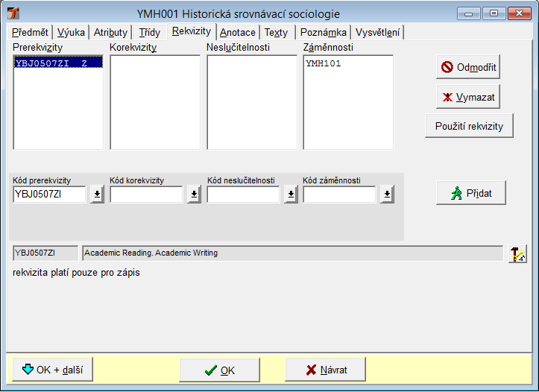
Task: Expand the Kód záměnnosti dropdown list
Action: pos(386,195)
